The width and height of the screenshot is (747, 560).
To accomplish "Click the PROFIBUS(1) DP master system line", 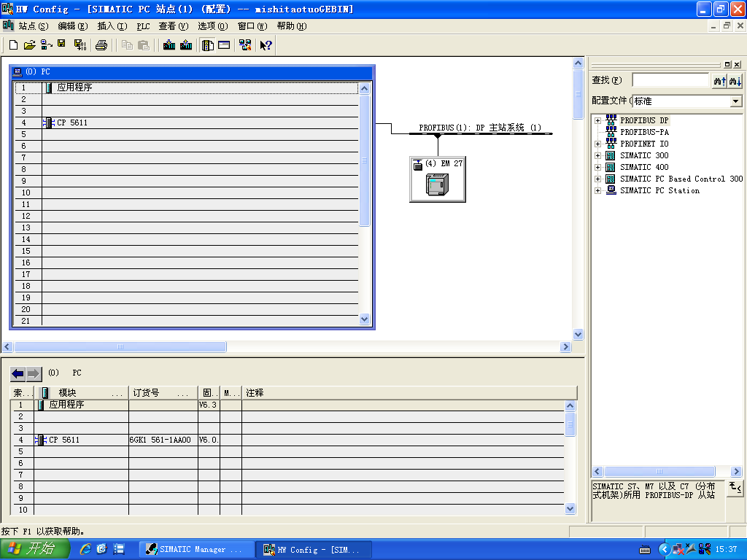I will tap(480, 134).
